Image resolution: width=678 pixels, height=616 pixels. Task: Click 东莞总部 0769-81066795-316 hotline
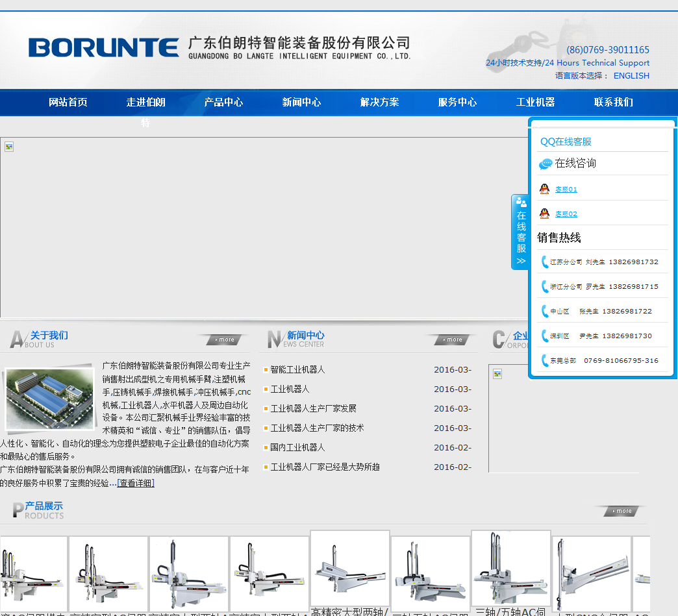pos(604,360)
